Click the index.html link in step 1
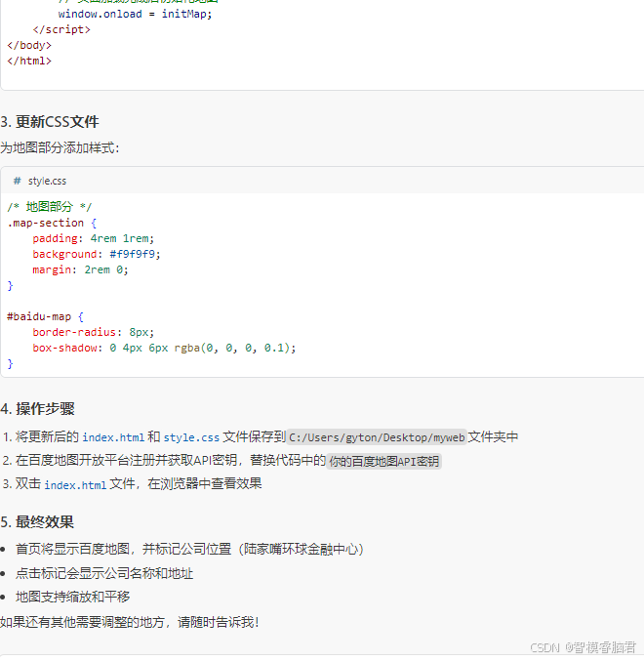The image size is (644, 661). pyautogui.click(x=113, y=437)
